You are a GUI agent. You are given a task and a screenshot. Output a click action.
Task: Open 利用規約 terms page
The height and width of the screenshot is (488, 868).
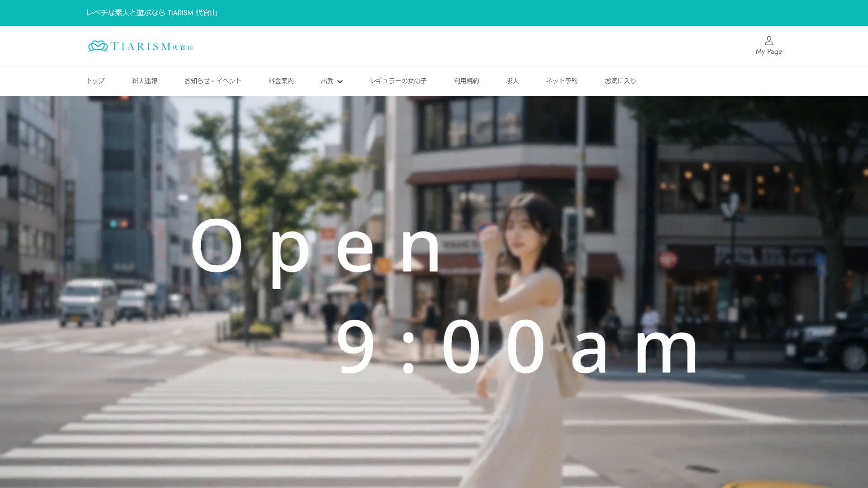click(467, 81)
